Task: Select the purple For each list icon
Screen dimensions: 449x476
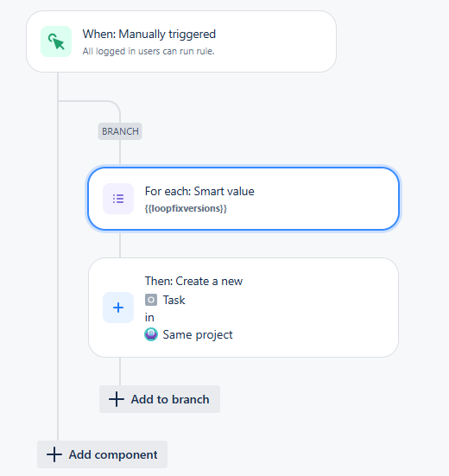Action: pyautogui.click(x=118, y=199)
